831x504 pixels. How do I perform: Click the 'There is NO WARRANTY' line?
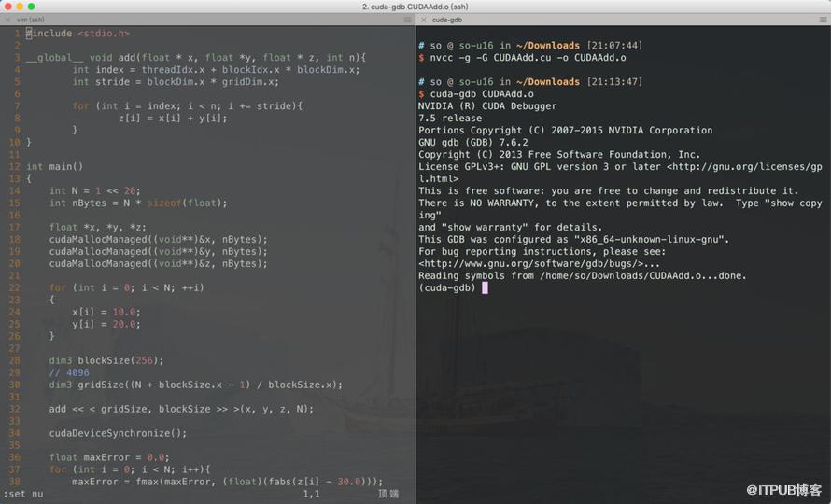620,203
